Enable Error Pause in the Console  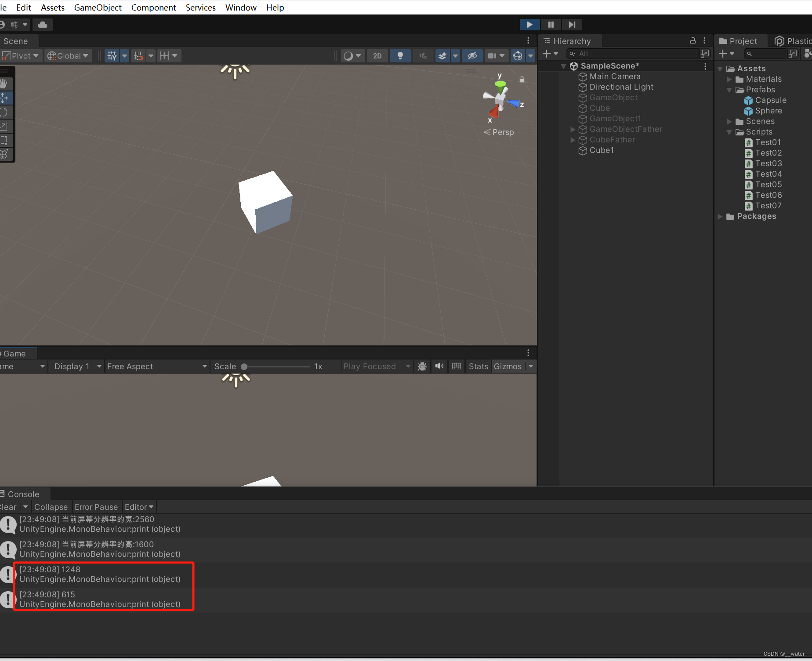point(96,507)
